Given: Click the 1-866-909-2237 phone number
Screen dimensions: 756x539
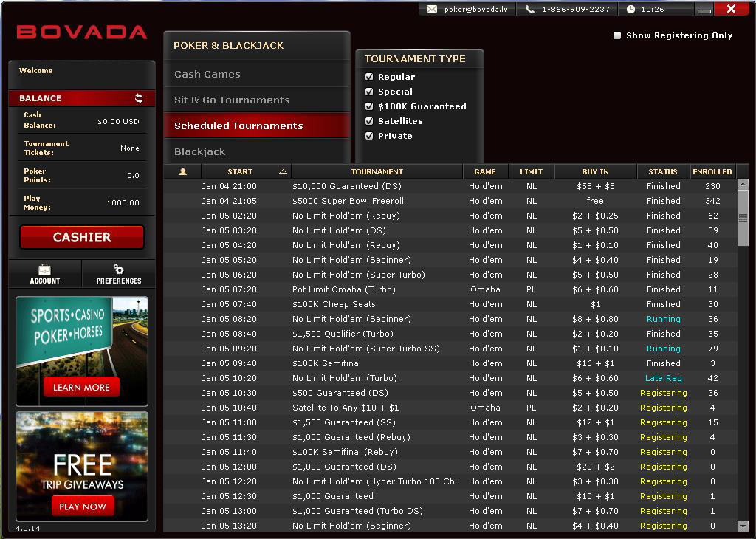Looking at the screenshot, I should click(576, 9).
